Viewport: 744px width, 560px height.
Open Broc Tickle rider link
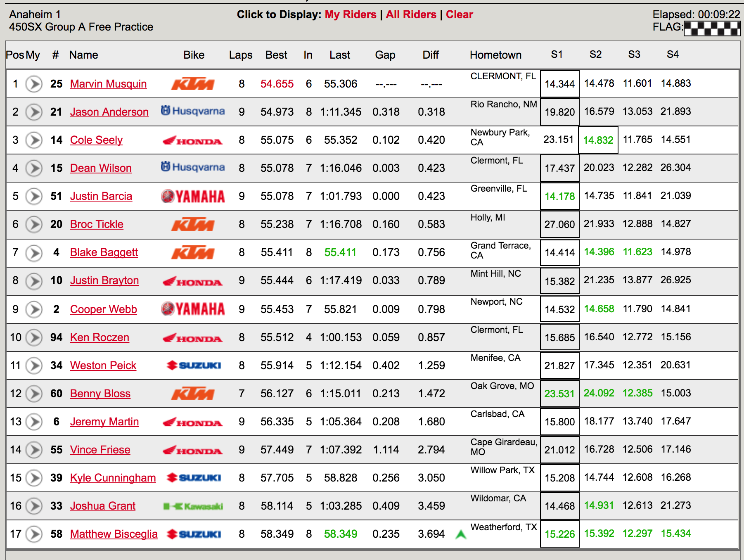[x=97, y=224]
